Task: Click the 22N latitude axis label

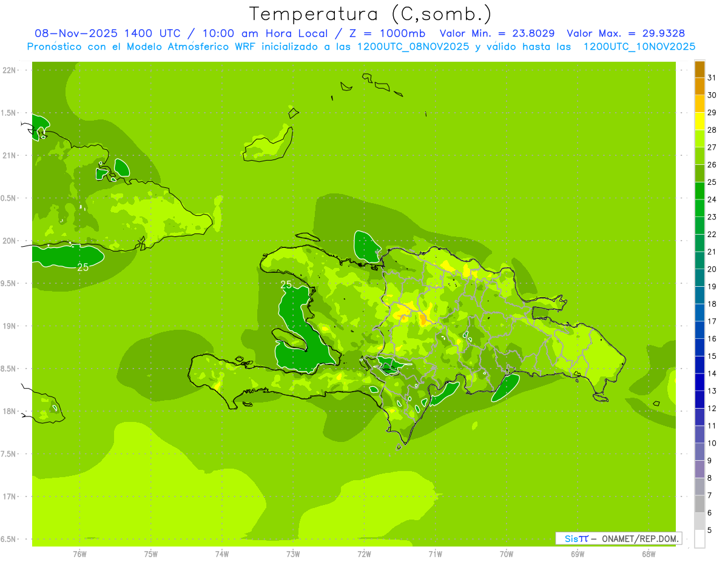Action: point(9,70)
